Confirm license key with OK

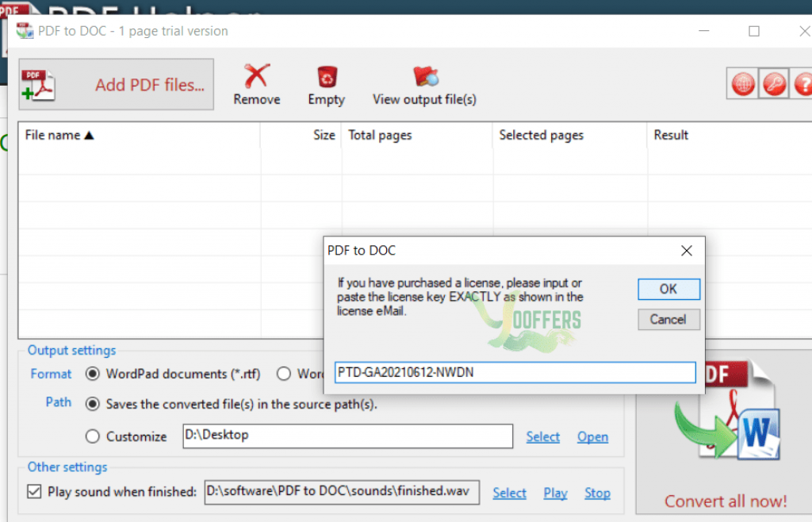[668, 289]
